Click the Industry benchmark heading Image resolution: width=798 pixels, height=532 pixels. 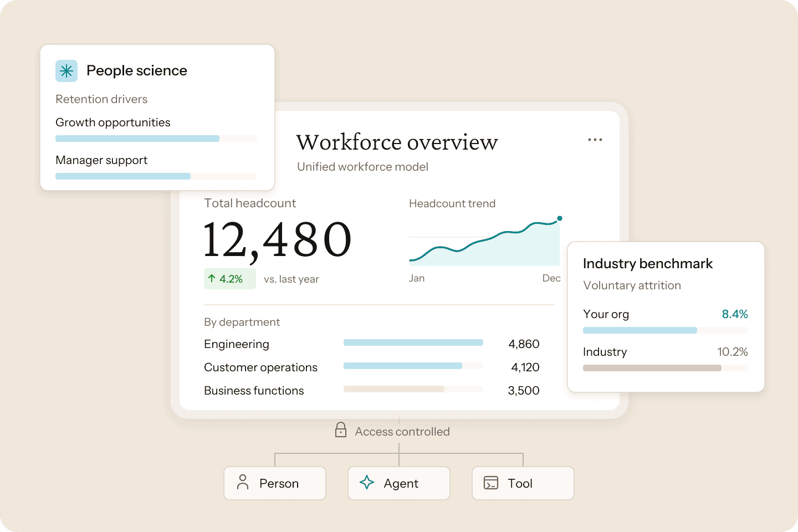click(x=648, y=264)
